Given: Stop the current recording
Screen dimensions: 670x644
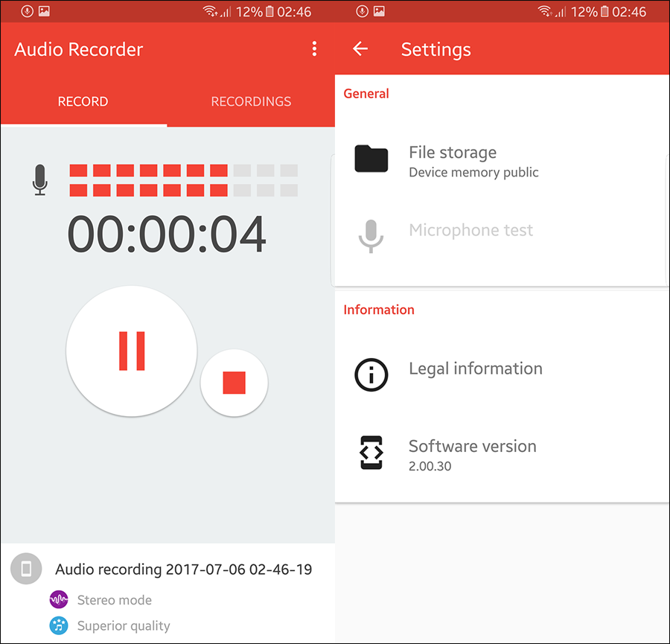Looking at the screenshot, I should click(x=234, y=383).
